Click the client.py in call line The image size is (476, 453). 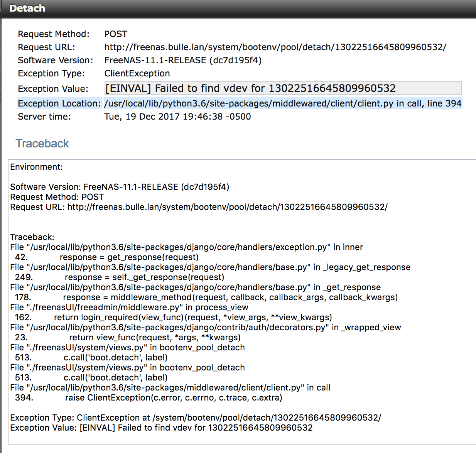[x=170, y=387]
